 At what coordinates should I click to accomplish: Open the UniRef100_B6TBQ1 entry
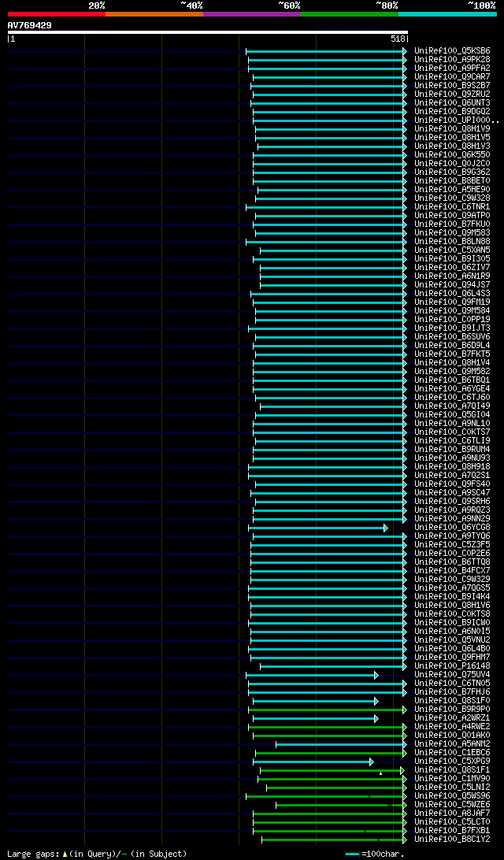pyautogui.click(x=453, y=380)
